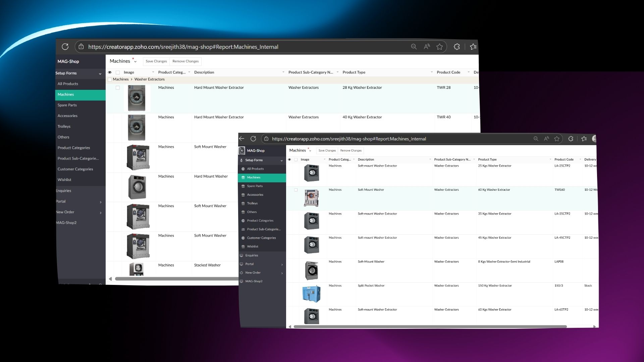The width and height of the screenshot is (644, 362).
Task: Click Save Changes button in rear window
Action: pos(156,61)
